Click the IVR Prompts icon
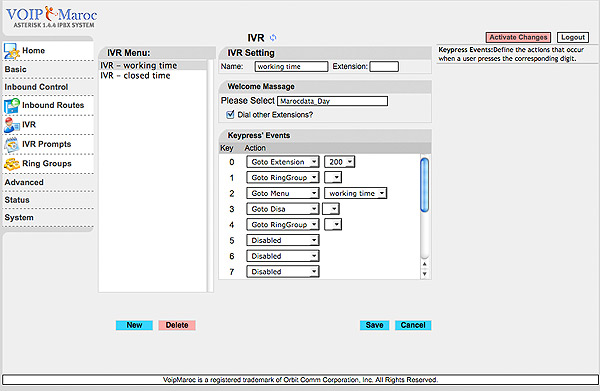 click(11, 145)
